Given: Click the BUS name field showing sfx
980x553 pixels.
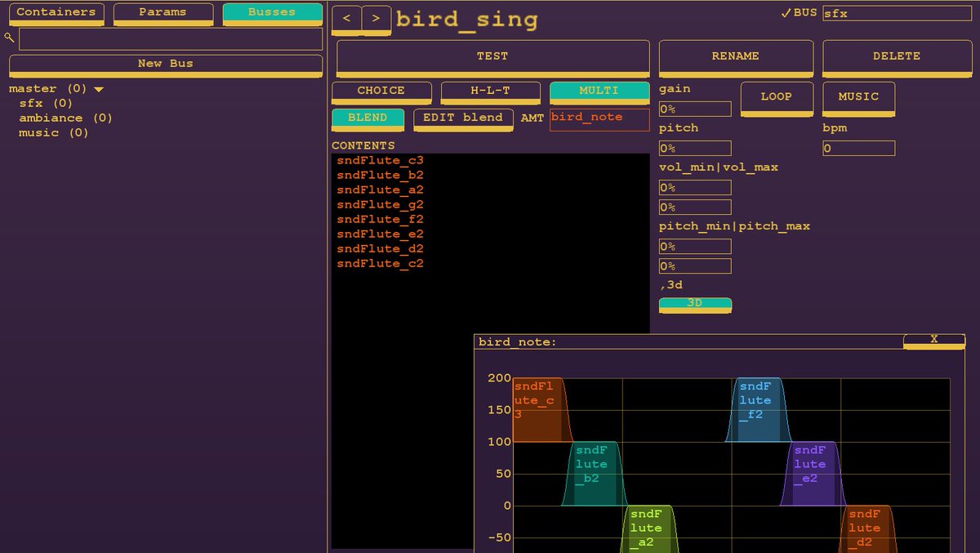Looking at the screenshot, I should click(897, 14).
